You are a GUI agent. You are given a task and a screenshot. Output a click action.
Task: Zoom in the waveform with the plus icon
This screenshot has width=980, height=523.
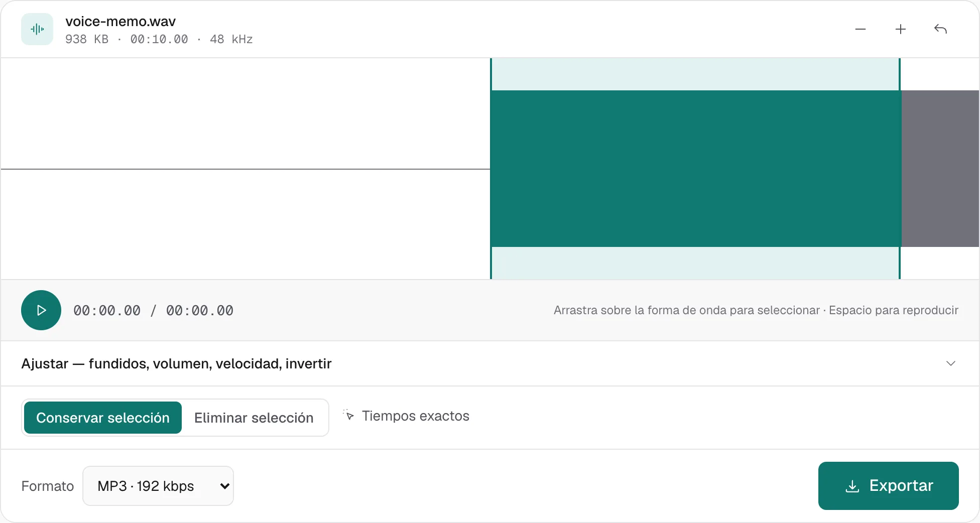[x=901, y=29]
